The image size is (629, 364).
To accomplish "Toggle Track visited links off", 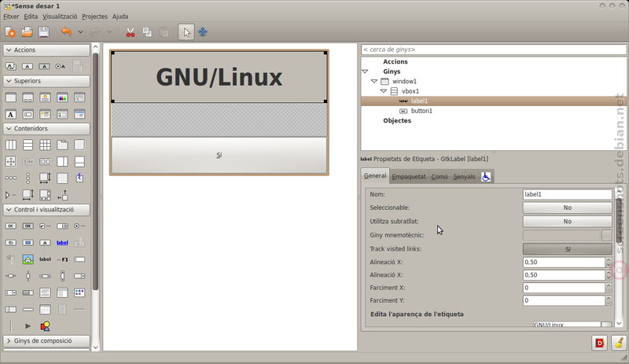I will click(567, 249).
